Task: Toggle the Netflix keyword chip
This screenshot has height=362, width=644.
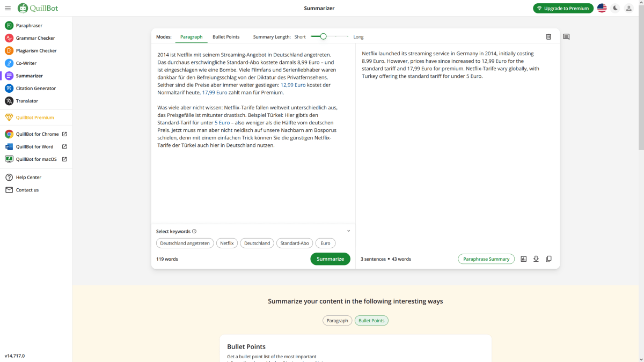Action: tap(226, 243)
